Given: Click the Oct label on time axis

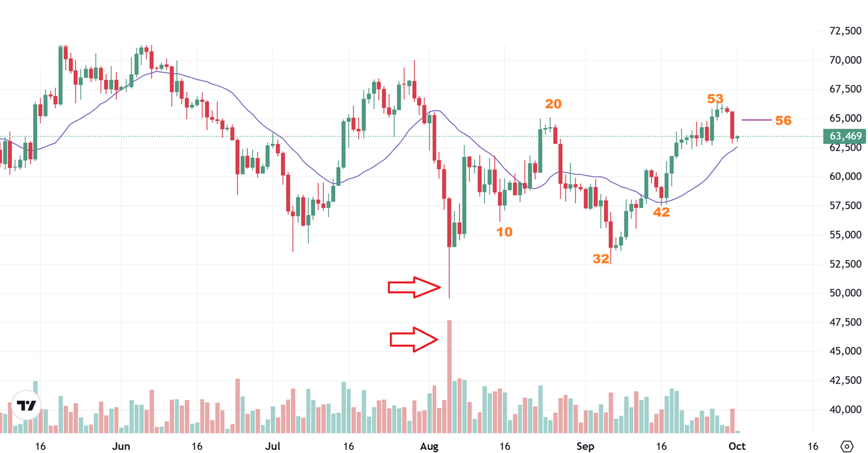Looking at the screenshot, I should click(737, 446).
